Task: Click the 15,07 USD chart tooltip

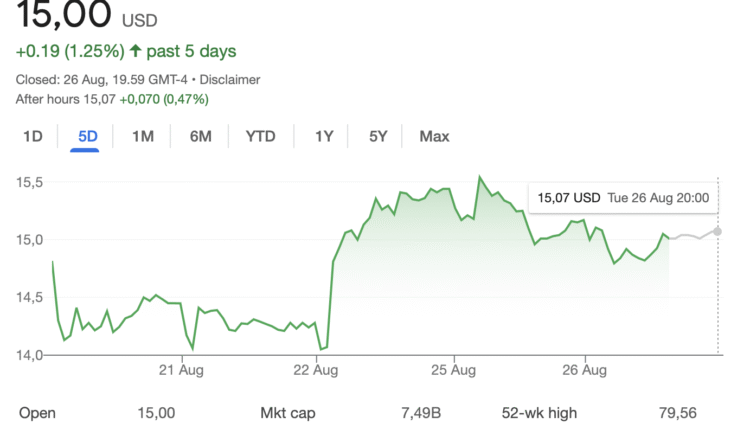Action: [623, 198]
